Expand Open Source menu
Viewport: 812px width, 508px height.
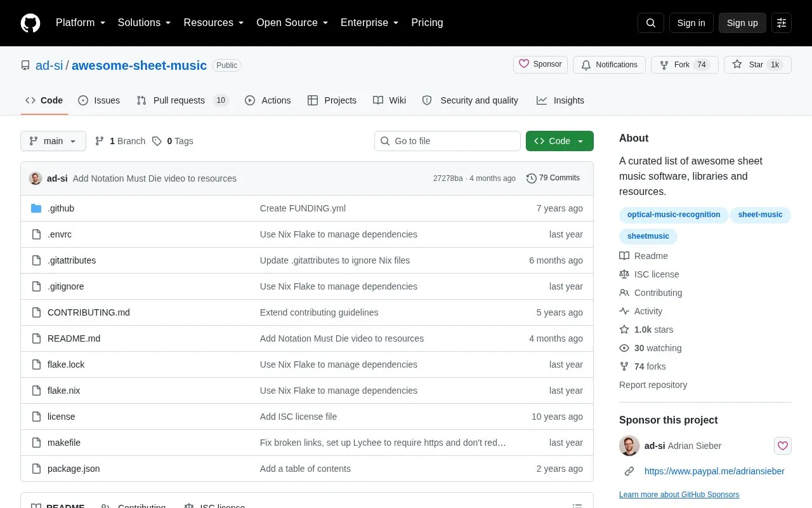pos(292,23)
